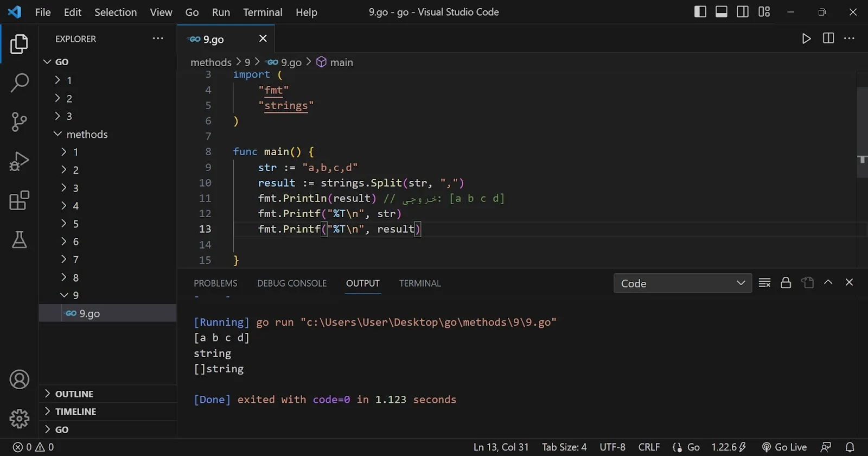This screenshot has width=868, height=456.
Task: Expand the GO section at bottom
Action: (x=108, y=430)
